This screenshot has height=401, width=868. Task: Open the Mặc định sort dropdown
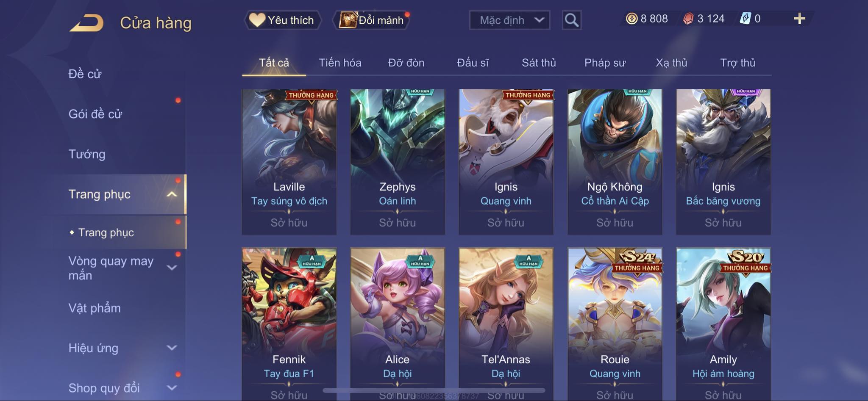[x=509, y=20]
